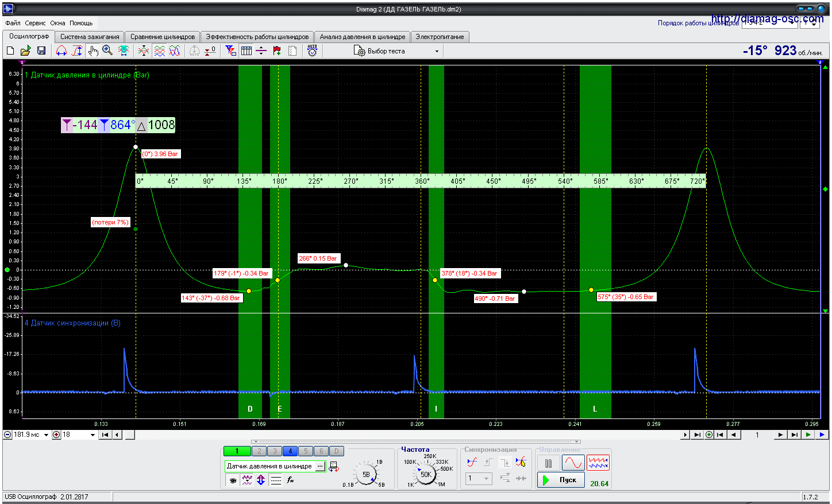The height and width of the screenshot is (504, 832).
Task: Toggle channel 4 blue button
Action: tap(290, 451)
